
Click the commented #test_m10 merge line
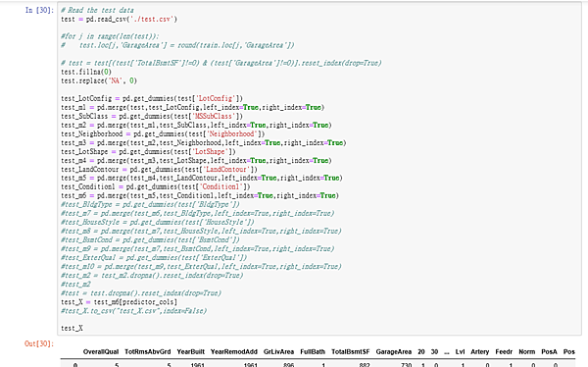[x=201, y=266]
